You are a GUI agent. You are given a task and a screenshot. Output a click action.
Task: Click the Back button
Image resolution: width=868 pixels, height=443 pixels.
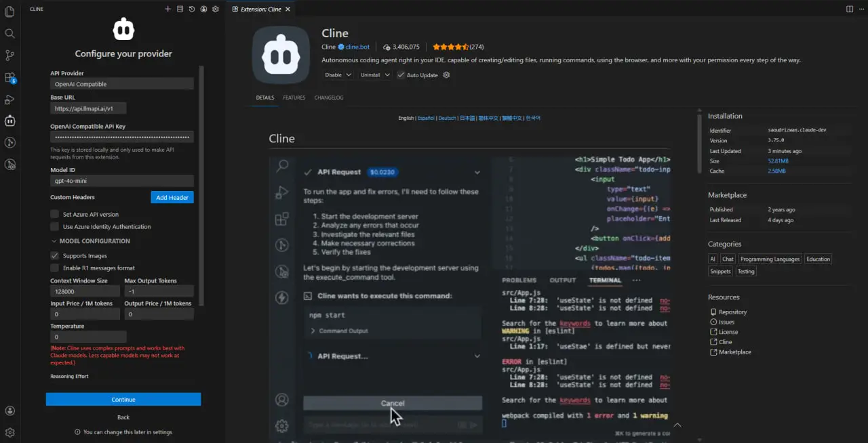tap(123, 417)
